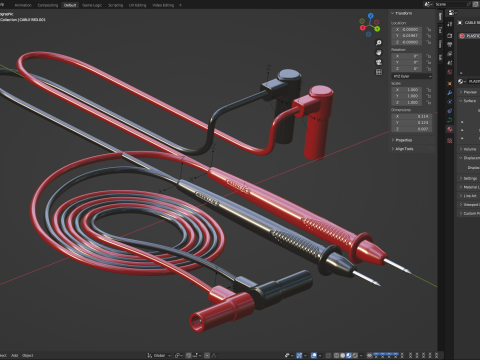Open the Global transform orientation dropdown
The height and width of the screenshot is (360, 480).
(159, 355)
